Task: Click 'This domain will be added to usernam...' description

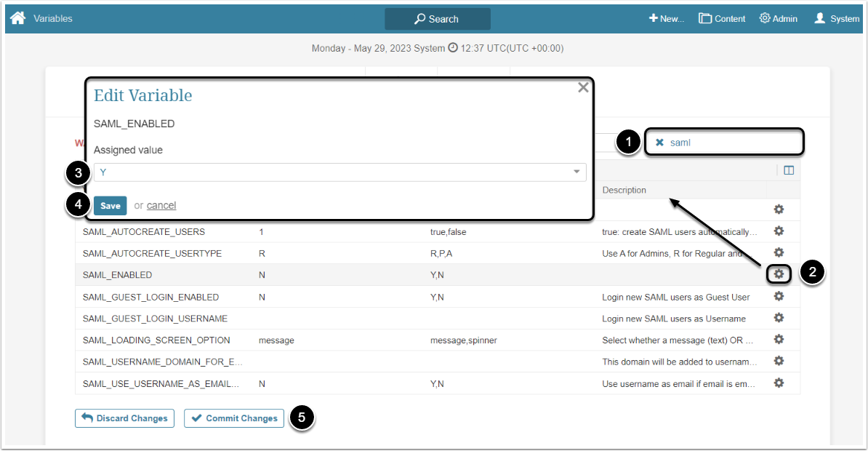Action: (679, 362)
